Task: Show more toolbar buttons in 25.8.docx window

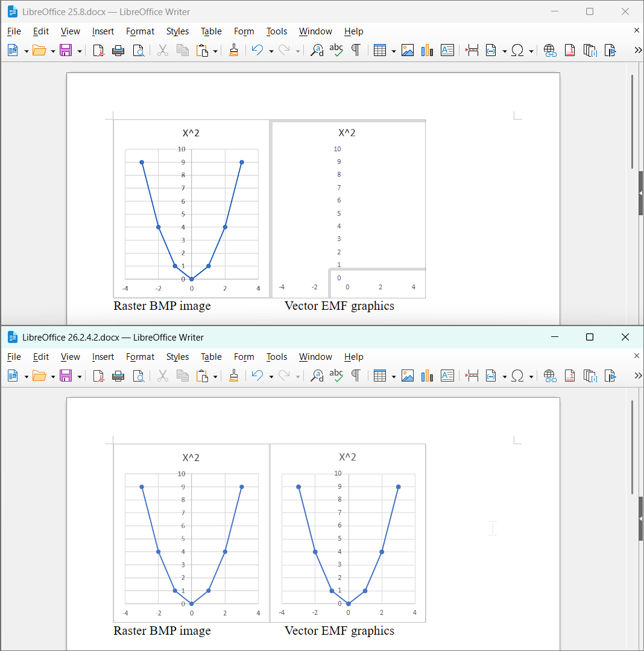Action: point(638,51)
